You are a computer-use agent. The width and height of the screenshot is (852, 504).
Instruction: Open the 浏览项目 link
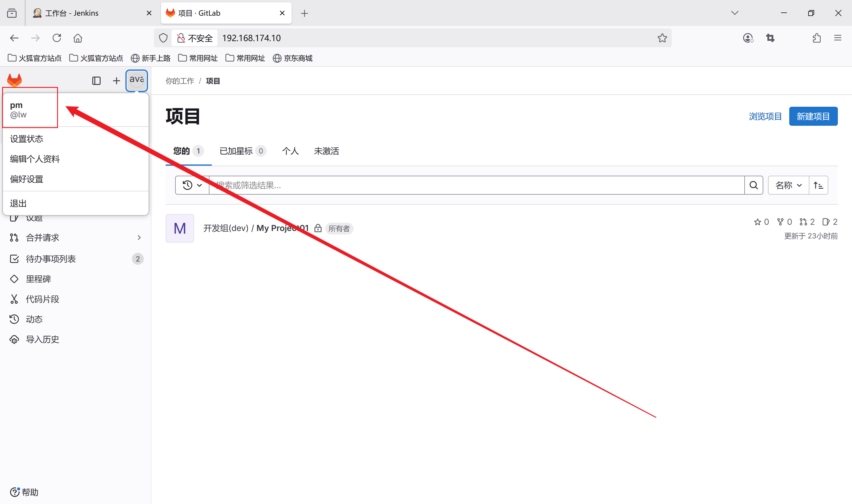[x=765, y=117]
